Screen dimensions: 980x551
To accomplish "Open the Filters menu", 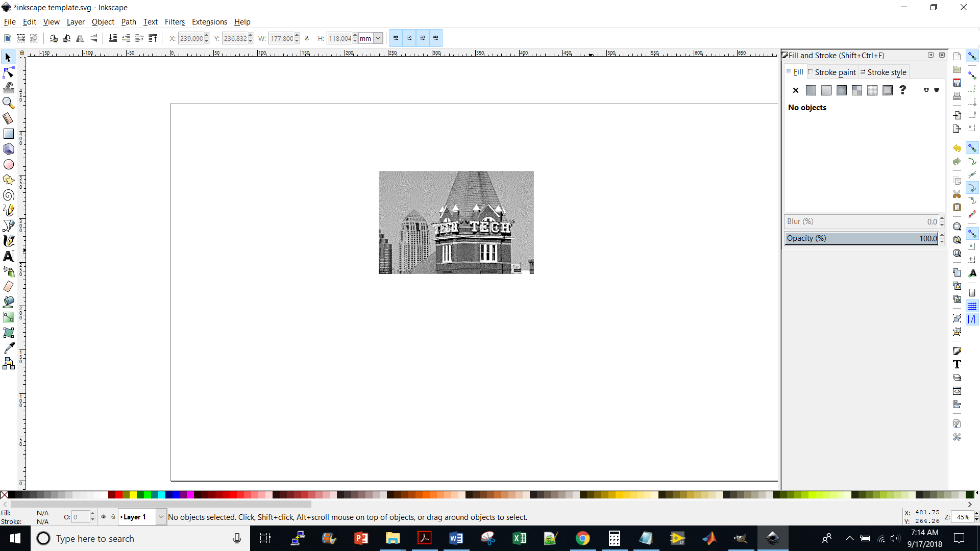I will click(175, 22).
